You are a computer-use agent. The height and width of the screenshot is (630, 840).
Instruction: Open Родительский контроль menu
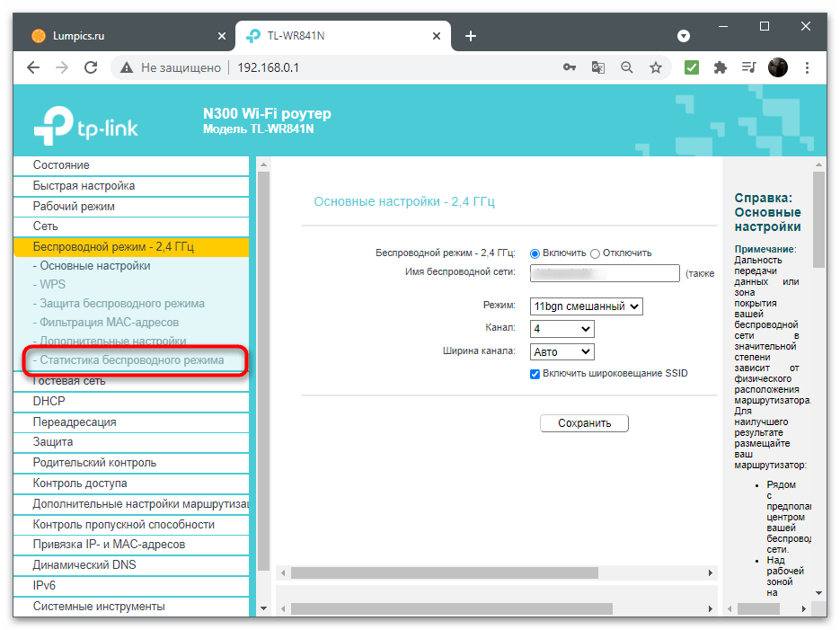coord(131,463)
